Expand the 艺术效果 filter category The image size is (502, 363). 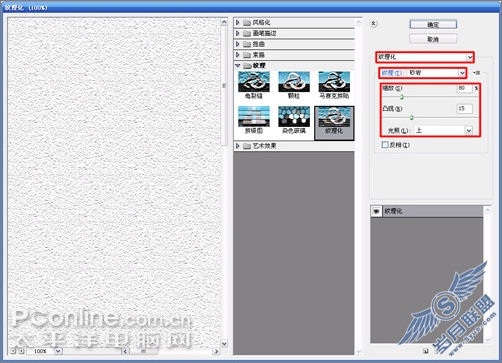tap(237, 146)
